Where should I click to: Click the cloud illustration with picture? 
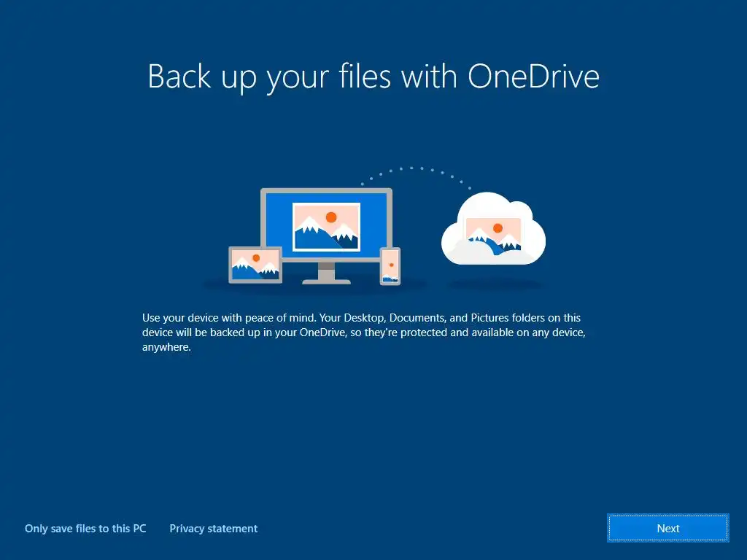pos(494,228)
